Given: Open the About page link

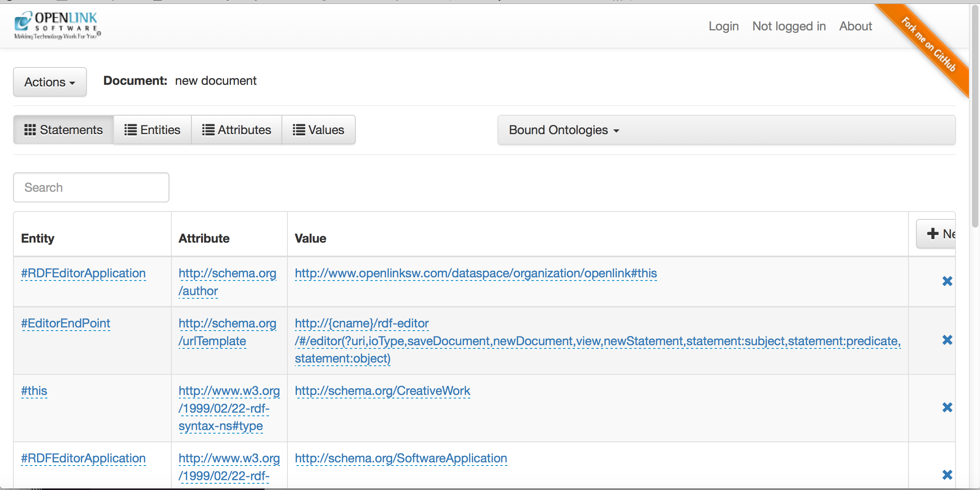Looking at the screenshot, I should 855,26.
